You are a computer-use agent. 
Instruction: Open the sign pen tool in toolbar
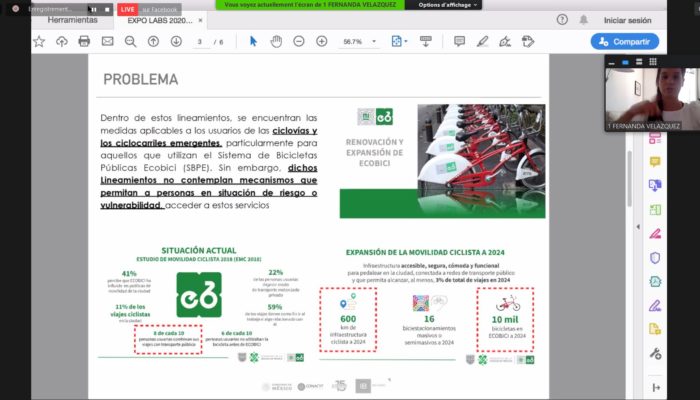(505, 42)
